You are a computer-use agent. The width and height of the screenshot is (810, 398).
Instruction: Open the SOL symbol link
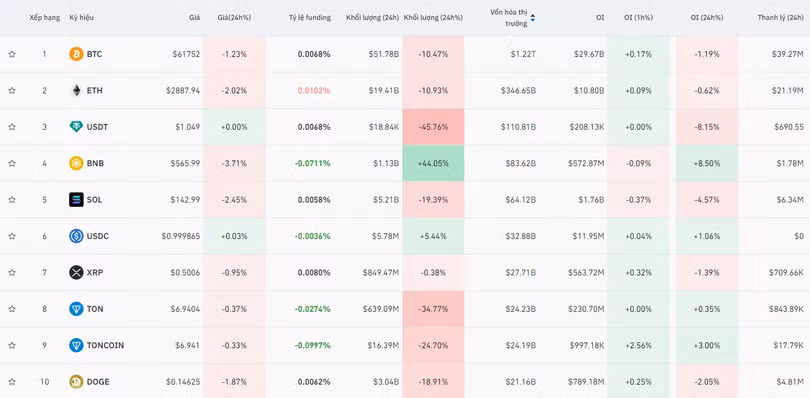click(x=94, y=200)
